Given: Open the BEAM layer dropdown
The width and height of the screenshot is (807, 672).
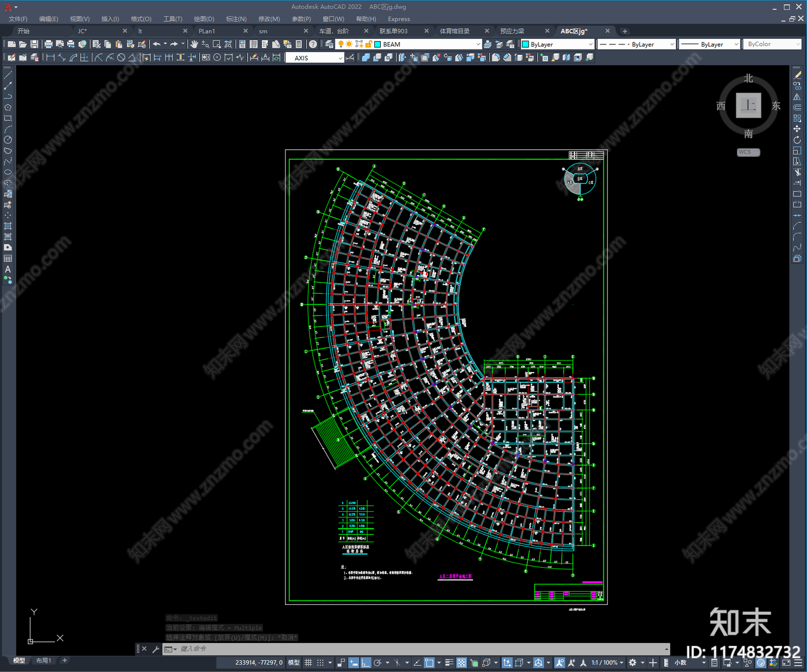Looking at the screenshot, I should (x=478, y=44).
